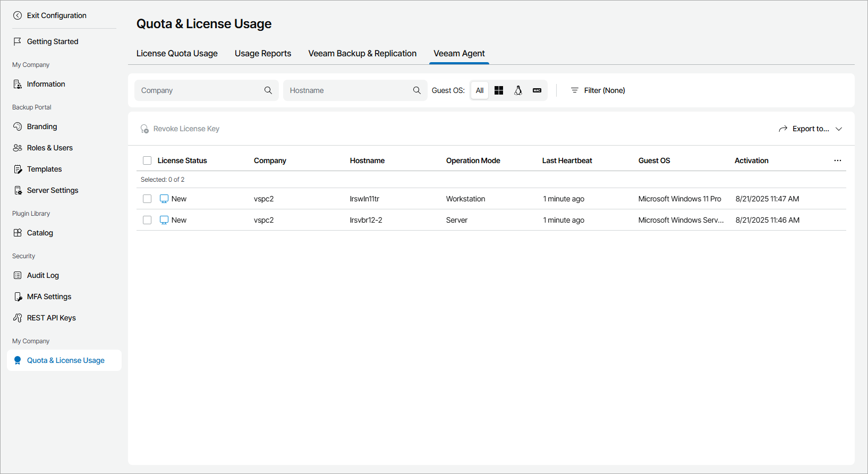Image resolution: width=868 pixels, height=474 pixels.
Task: Sort by Hostname column header
Action: pyautogui.click(x=367, y=160)
